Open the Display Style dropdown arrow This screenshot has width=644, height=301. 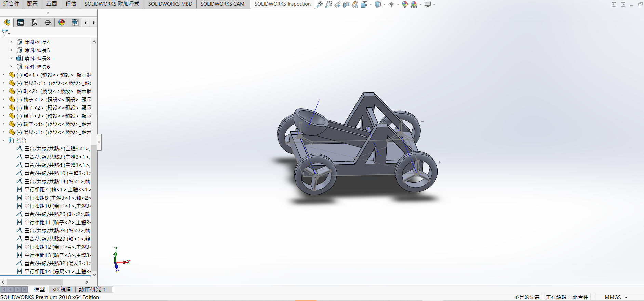384,5
